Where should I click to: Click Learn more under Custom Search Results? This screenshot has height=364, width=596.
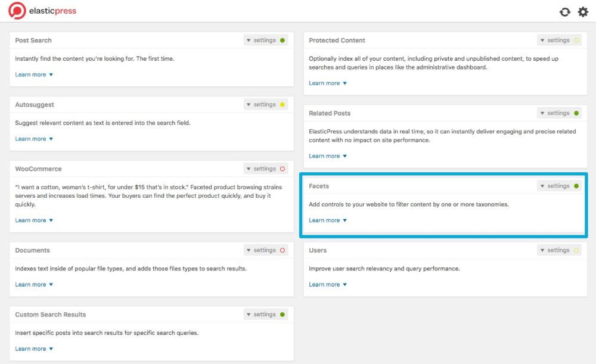click(34, 349)
